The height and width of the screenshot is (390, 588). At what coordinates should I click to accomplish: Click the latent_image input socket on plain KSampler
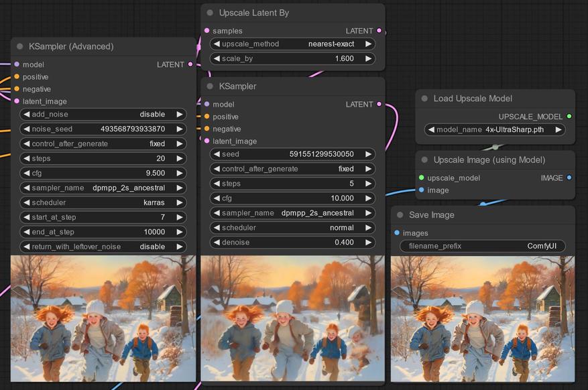click(x=207, y=141)
